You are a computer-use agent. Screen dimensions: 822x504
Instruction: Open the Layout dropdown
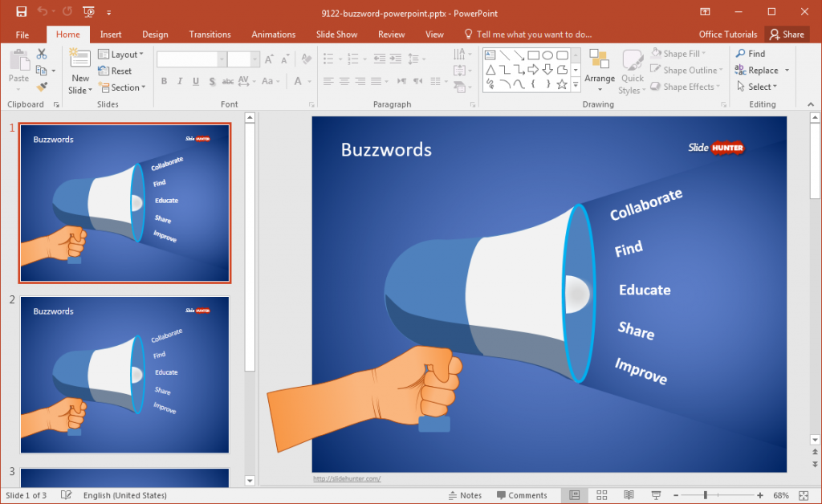(x=122, y=54)
